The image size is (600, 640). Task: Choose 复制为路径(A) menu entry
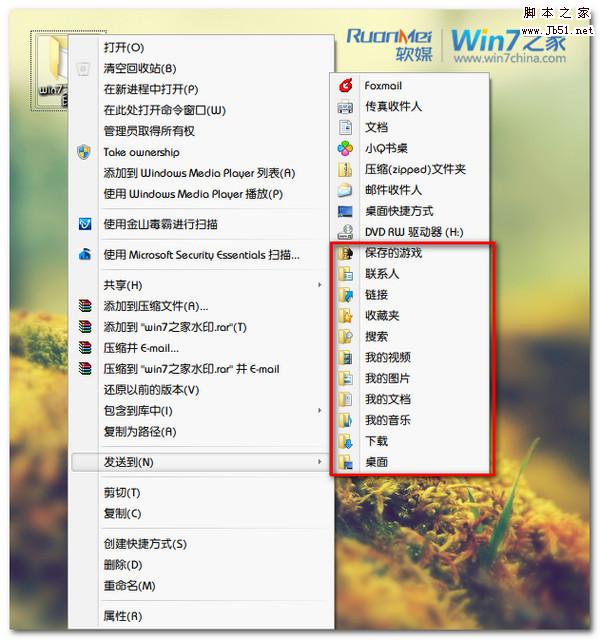tap(140, 431)
